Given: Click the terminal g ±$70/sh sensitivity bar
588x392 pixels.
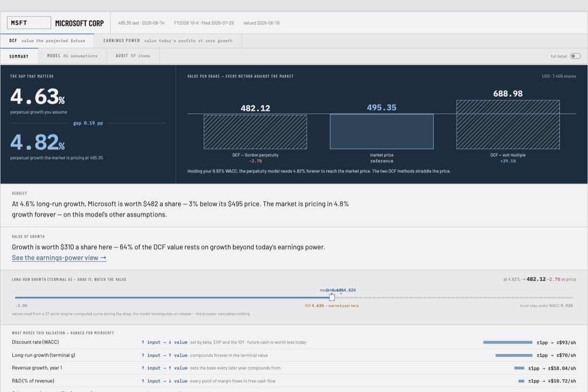Looking at the screenshot, I should (x=514, y=355).
